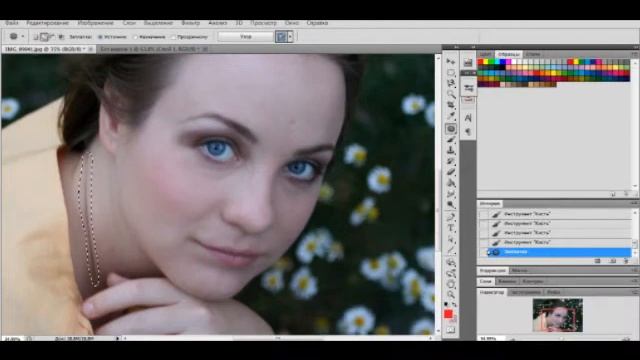
Task: Open the pattern picker dropdown arrow
Action: (290, 37)
